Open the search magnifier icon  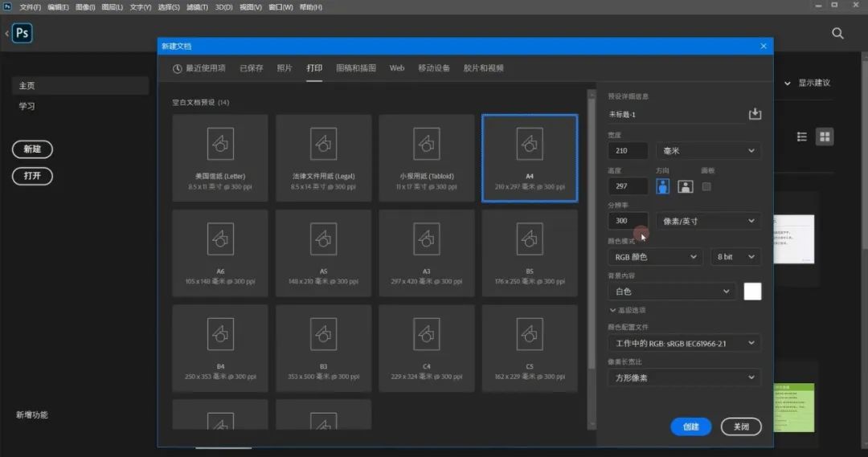click(837, 33)
